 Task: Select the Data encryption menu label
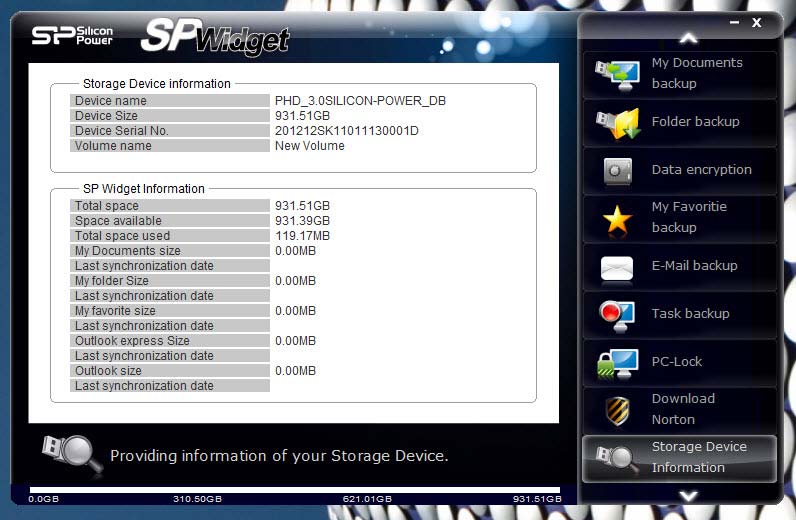[701, 170]
